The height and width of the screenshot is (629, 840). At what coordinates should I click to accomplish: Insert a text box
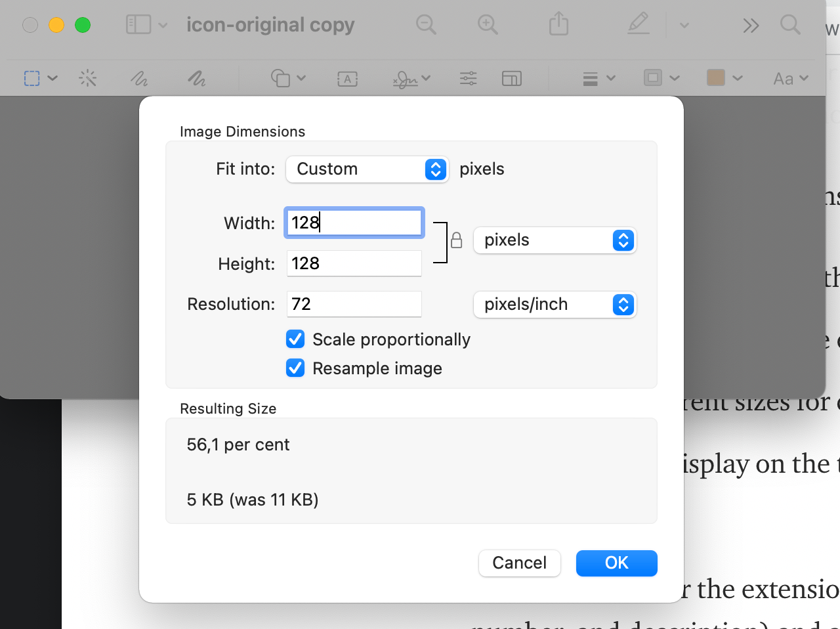pyautogui.click(x=347, y=78)
